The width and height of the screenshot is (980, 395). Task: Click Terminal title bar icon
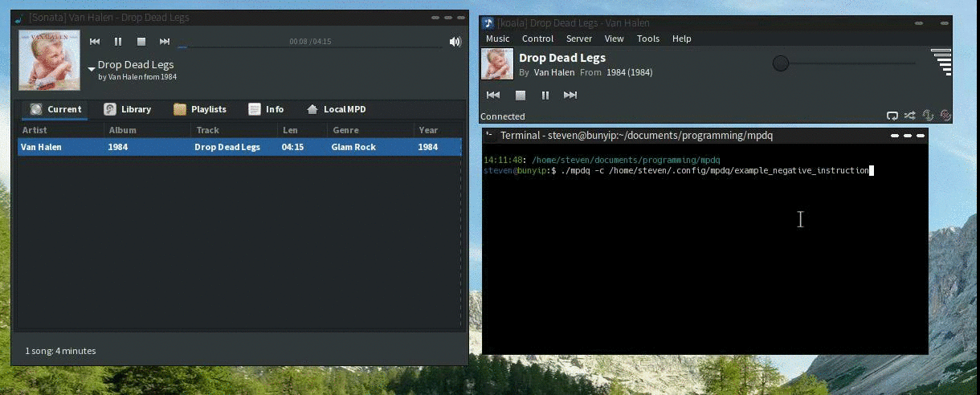click(x=489, y=135)
